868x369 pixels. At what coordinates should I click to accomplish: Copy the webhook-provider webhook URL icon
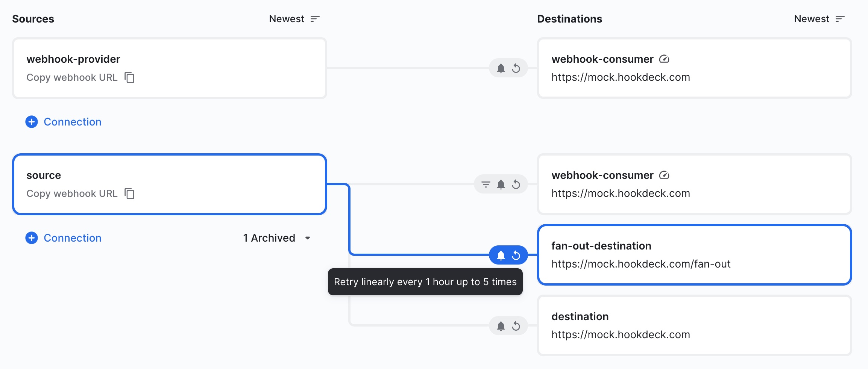130,78
